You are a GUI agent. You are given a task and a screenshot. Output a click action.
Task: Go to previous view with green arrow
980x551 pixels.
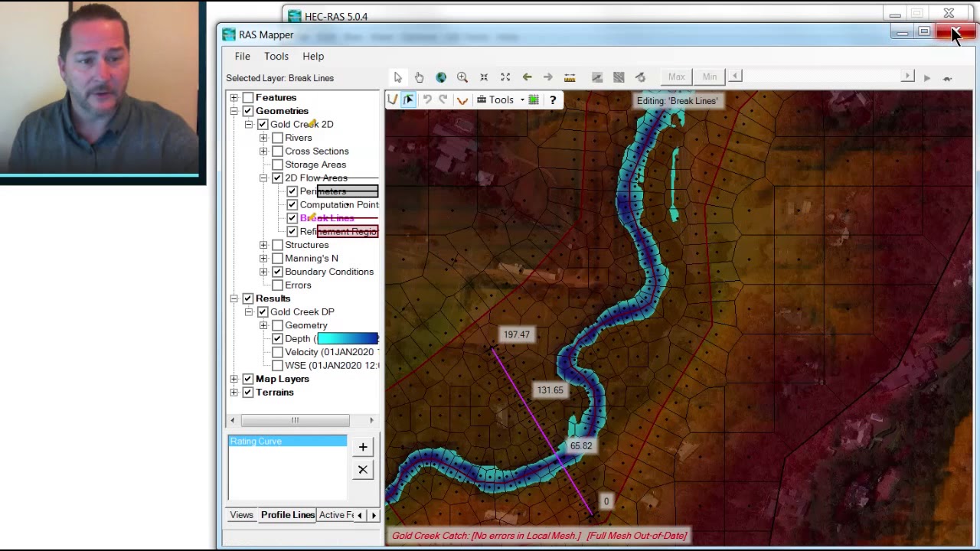click(527, 77)
